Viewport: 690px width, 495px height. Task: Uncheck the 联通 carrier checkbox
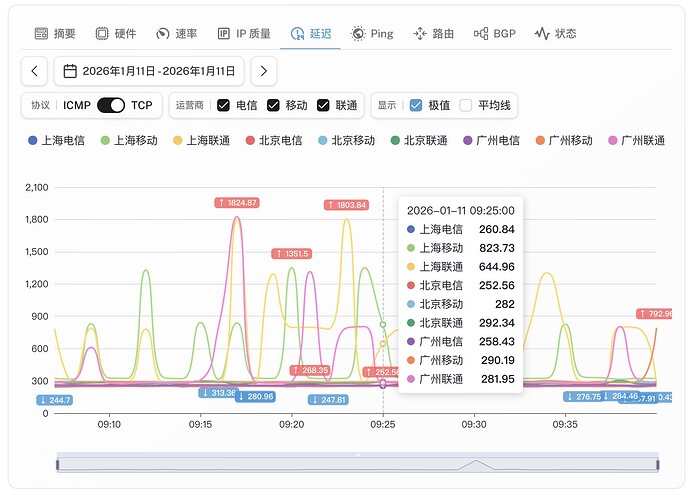(x=323, y=105)
